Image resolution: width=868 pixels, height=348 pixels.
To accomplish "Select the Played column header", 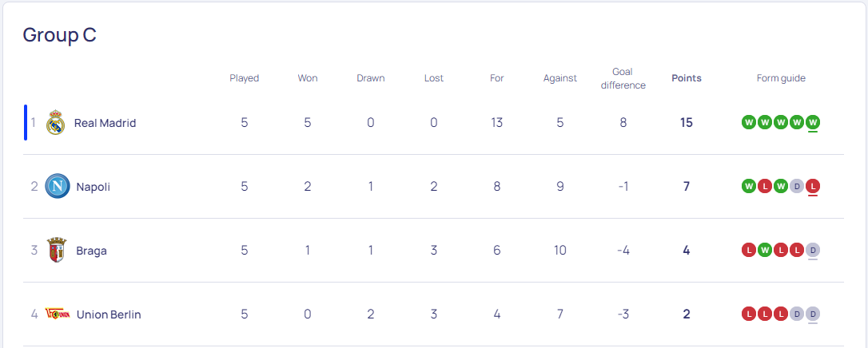I will [244, 78].
